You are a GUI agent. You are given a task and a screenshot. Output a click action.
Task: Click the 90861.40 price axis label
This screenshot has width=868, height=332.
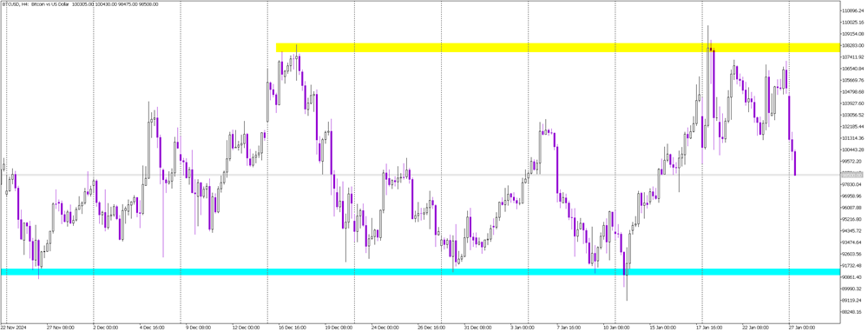852,276
